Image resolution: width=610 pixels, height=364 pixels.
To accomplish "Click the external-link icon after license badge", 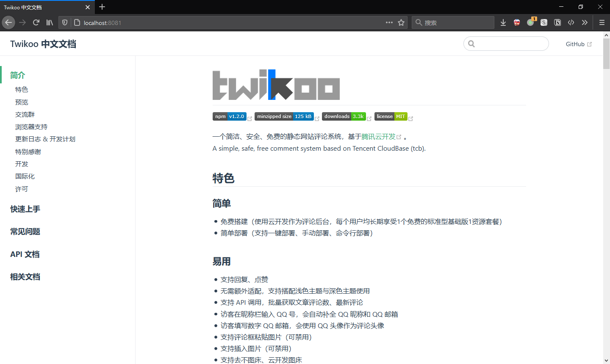I will pos(411,119).
